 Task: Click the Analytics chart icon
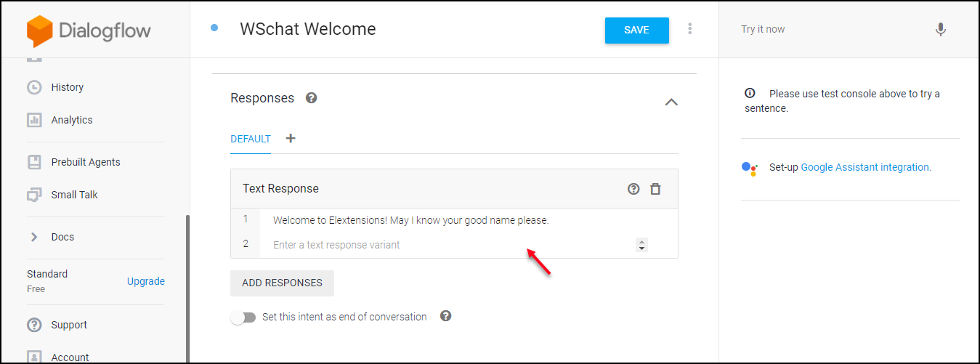point(34,120)
